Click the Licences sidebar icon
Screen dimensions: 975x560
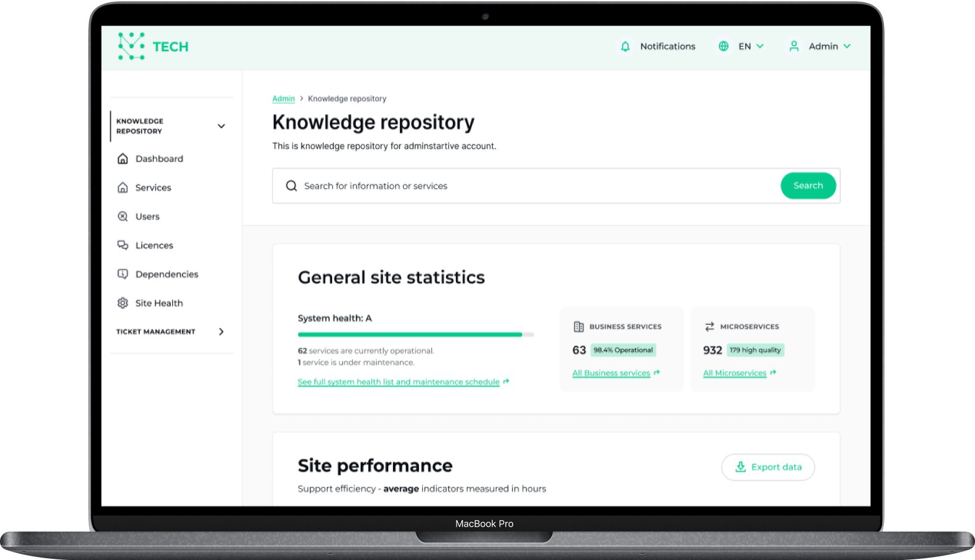pos(123,245)
